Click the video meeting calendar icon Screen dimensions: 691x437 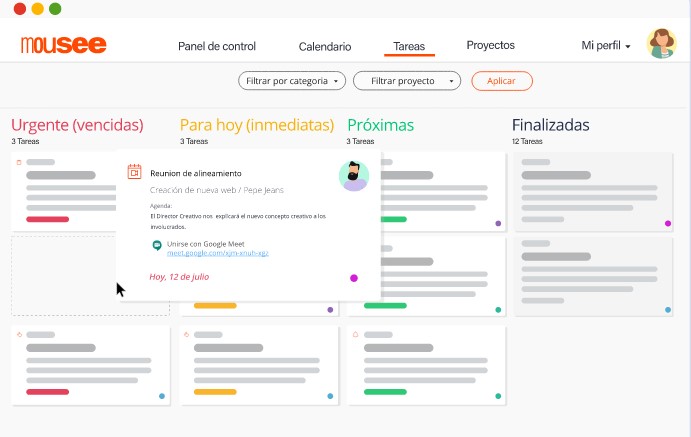click(x=134, y=172)
